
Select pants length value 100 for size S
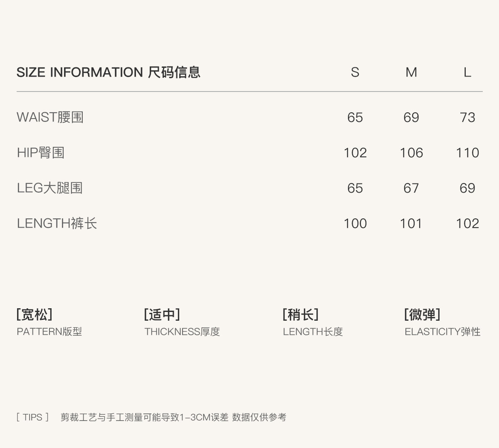(x=355, y=223)
